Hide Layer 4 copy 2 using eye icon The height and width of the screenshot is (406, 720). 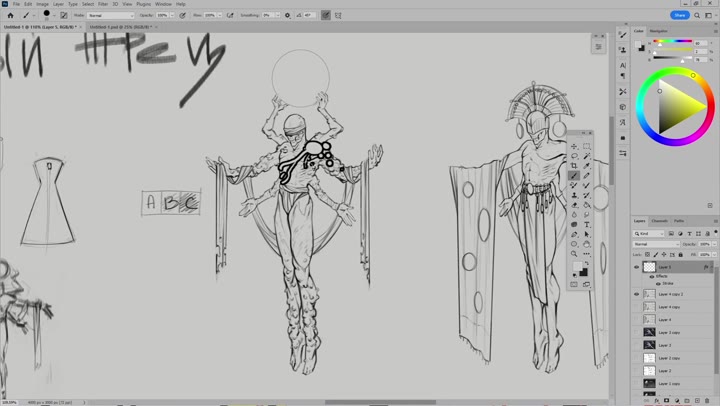pyautogui.click(x=636, y=294)
